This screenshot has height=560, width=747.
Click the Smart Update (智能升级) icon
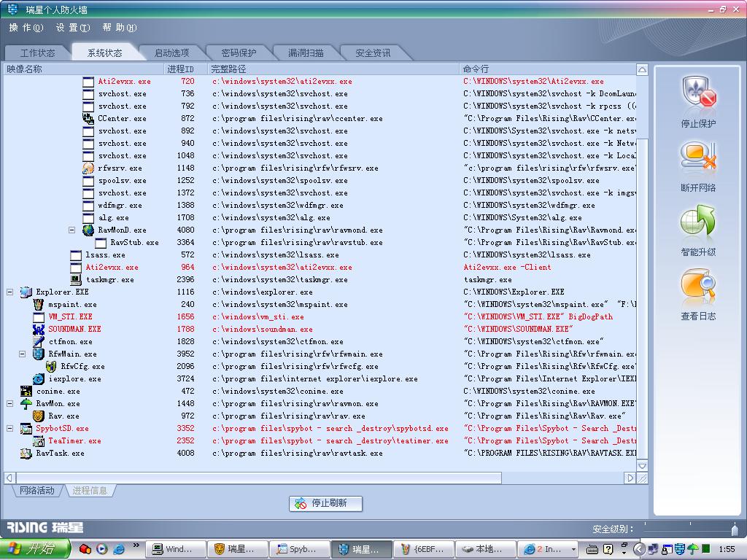coord(698,222)
